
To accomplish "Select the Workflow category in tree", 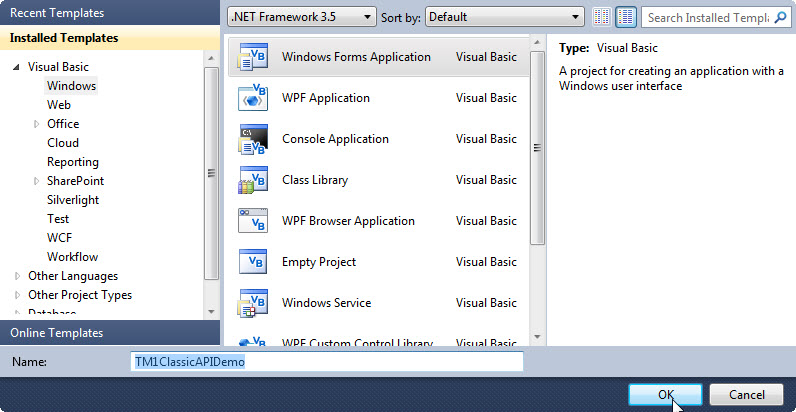I will pos(73,257).
